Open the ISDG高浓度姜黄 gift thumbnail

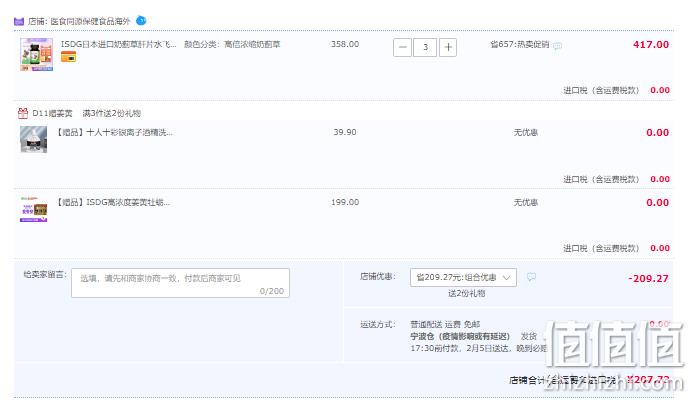coord(34,209)
